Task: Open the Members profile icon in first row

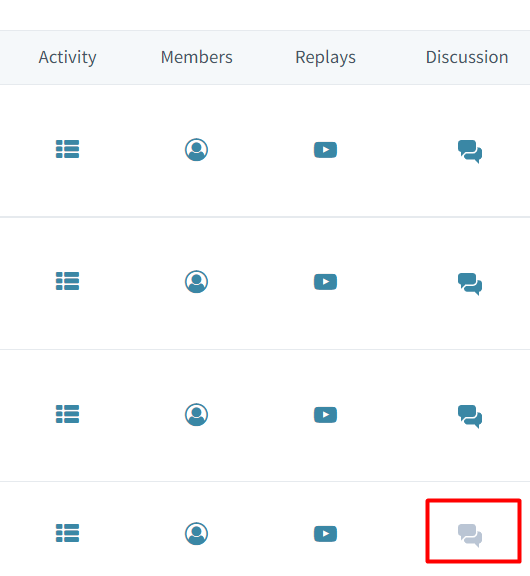Action: click(x=197, y=150)
